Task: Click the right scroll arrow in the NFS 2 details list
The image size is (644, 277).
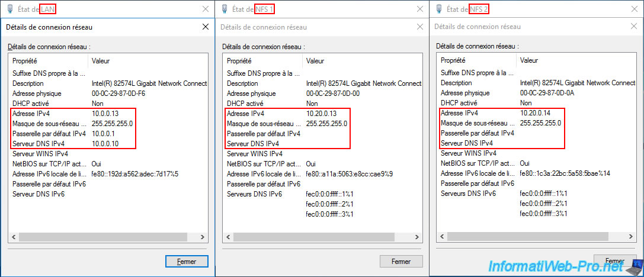Action: [631, 237]
